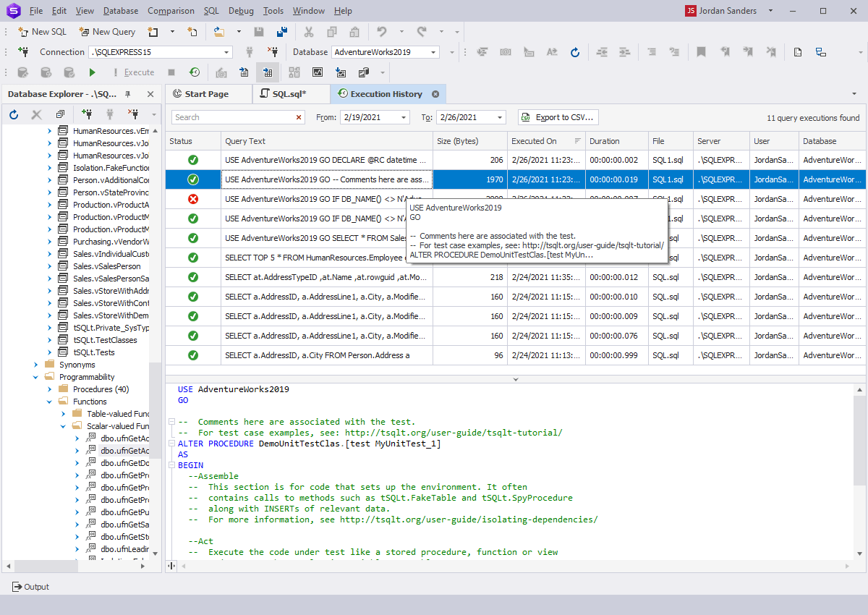This screenshot has height=615, width=868.
Task: Click the collapse chevron below the history grid
Action: coord(515,379)
